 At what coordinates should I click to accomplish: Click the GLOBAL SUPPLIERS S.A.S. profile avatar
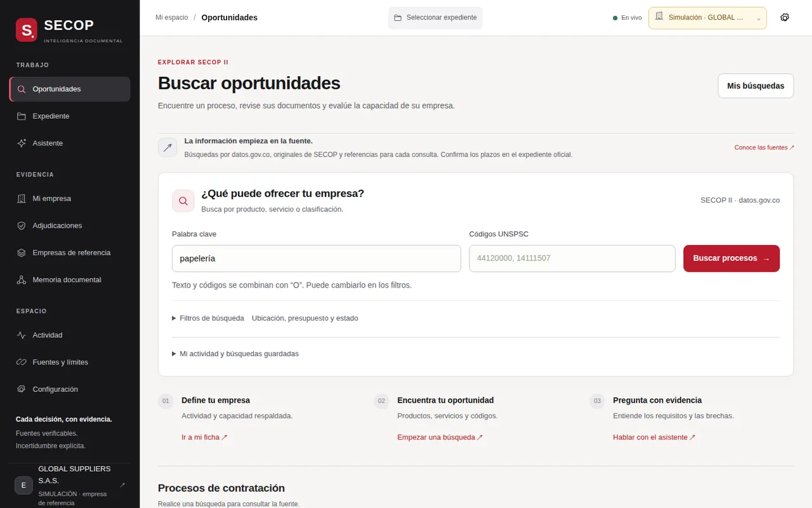[23, 485]
